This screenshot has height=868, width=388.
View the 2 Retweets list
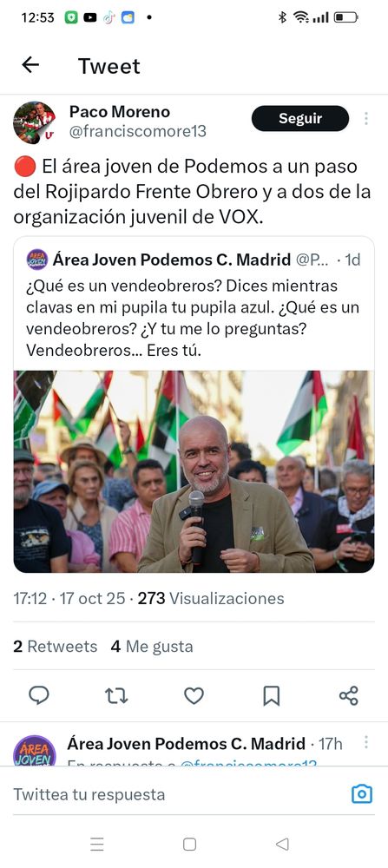[x=55, y=647]
